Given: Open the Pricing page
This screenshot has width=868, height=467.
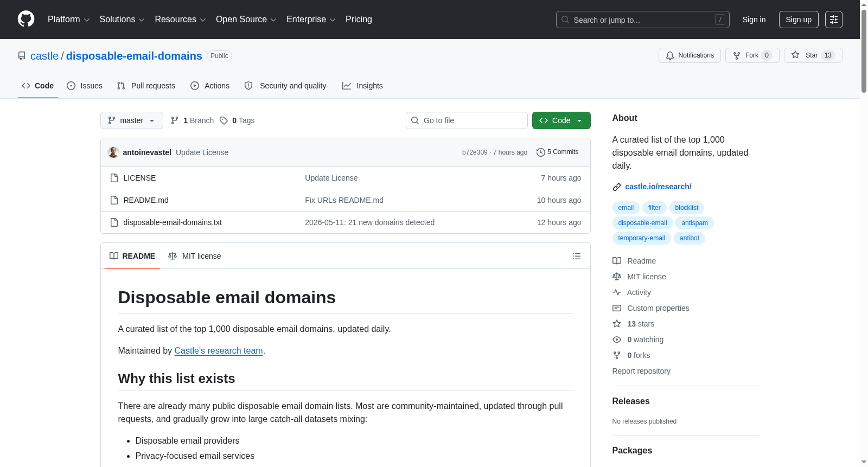Looking at the screenshot, I should point(359,20).
